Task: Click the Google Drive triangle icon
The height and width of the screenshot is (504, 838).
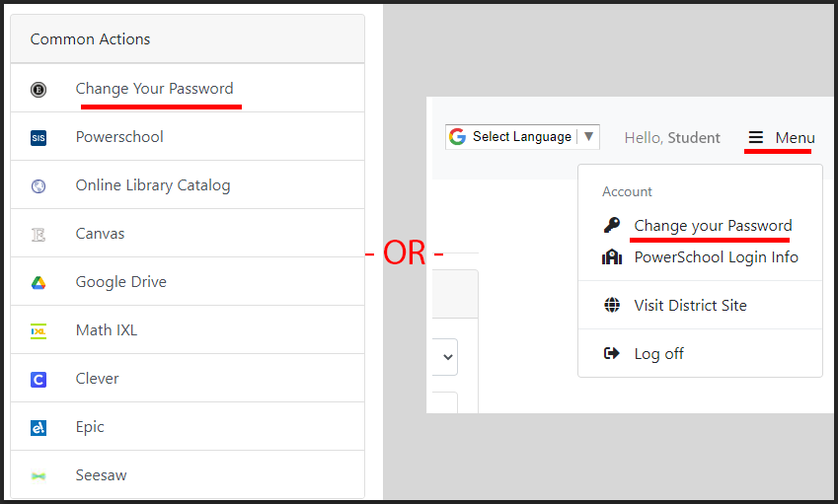Action: click(x=38, y=282)
